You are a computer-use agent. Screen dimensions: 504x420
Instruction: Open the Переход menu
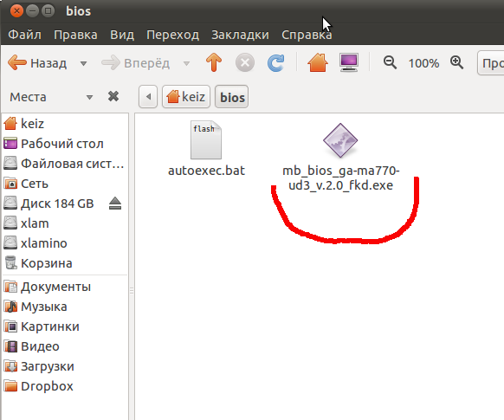tap(172, 35)
